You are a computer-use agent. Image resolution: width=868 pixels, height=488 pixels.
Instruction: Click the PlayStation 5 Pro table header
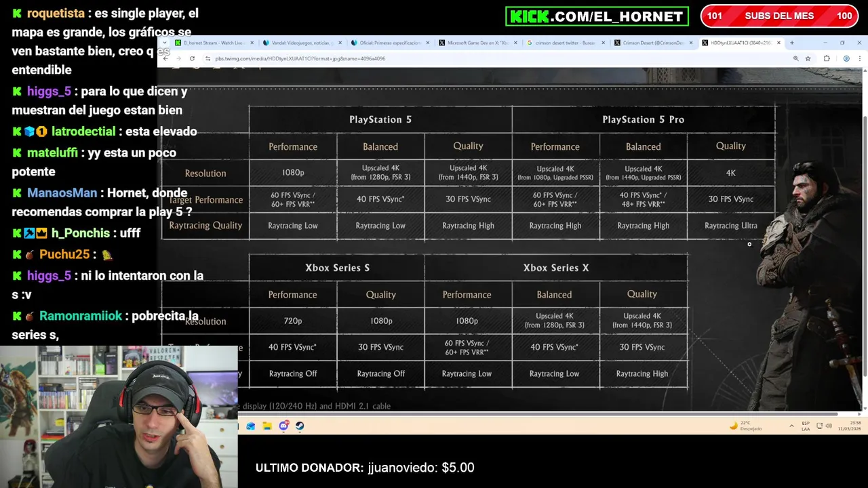pos(643,119)
